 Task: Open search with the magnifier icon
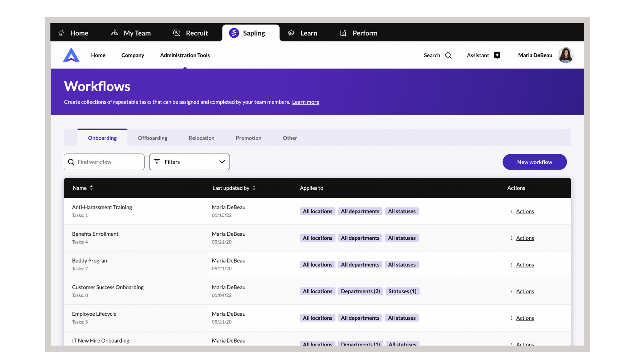click(448, 55)
